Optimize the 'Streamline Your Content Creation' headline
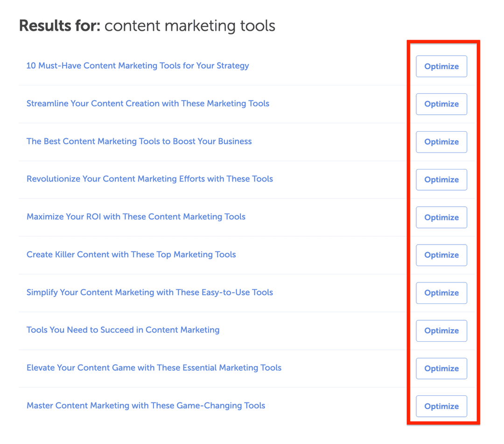 click(441, 104)
